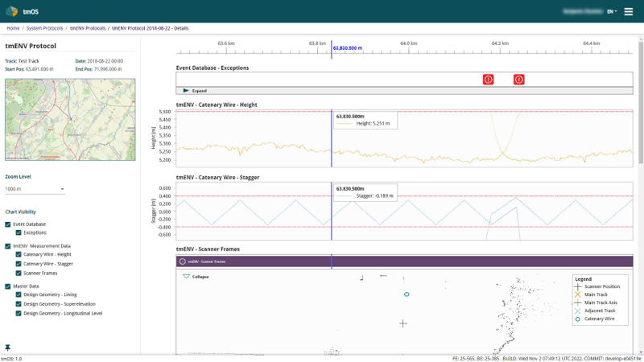Disable Design Geometry - Superelevation checkbox
This screenshot has height=362, width=644.
click(x=19, y=304)
